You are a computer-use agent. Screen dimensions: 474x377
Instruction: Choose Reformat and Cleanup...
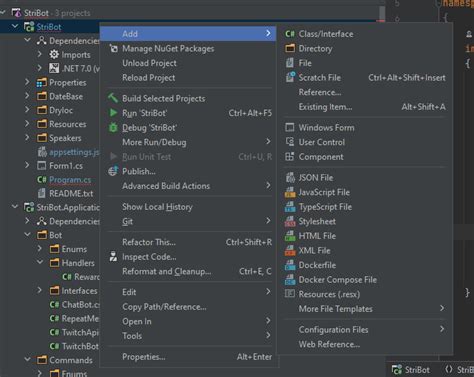(x=188, y=271)
